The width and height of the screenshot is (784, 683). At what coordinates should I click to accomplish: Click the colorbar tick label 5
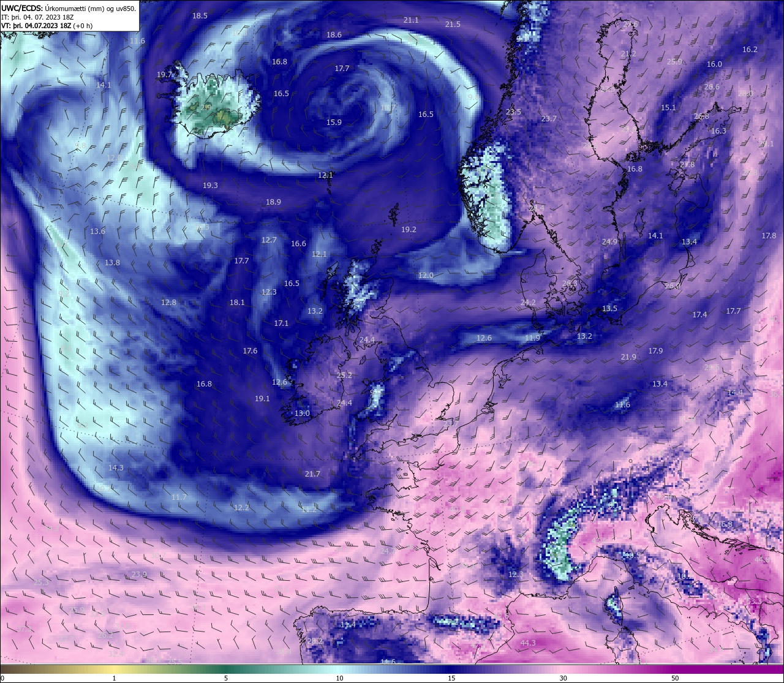[x=226, y=678]
